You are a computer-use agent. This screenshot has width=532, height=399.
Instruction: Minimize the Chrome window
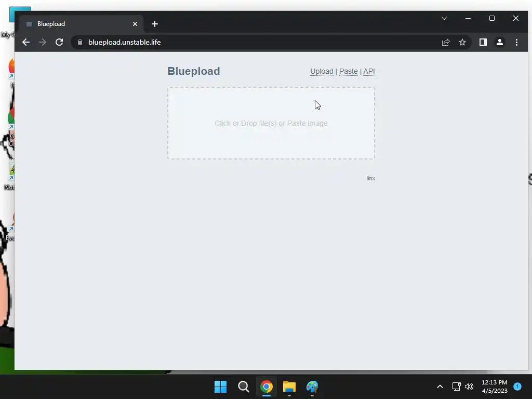[x=468, y=18]
